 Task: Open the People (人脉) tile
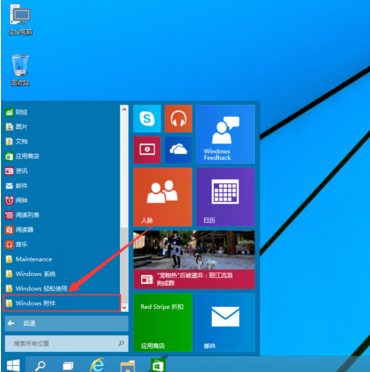point(163,197)
